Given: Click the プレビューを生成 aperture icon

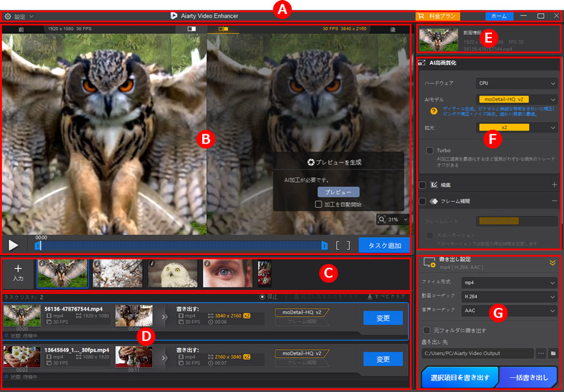Looking at the screenshot, I should (311, 162).
